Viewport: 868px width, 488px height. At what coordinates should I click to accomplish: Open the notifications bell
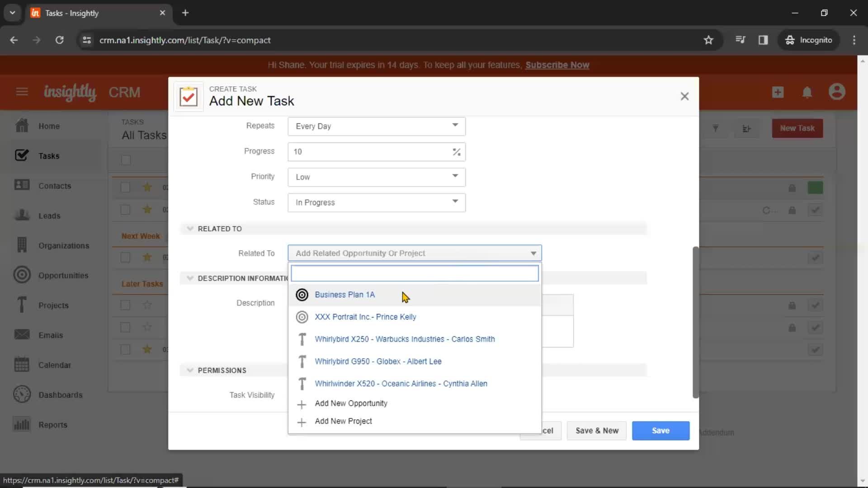[807, 92]
